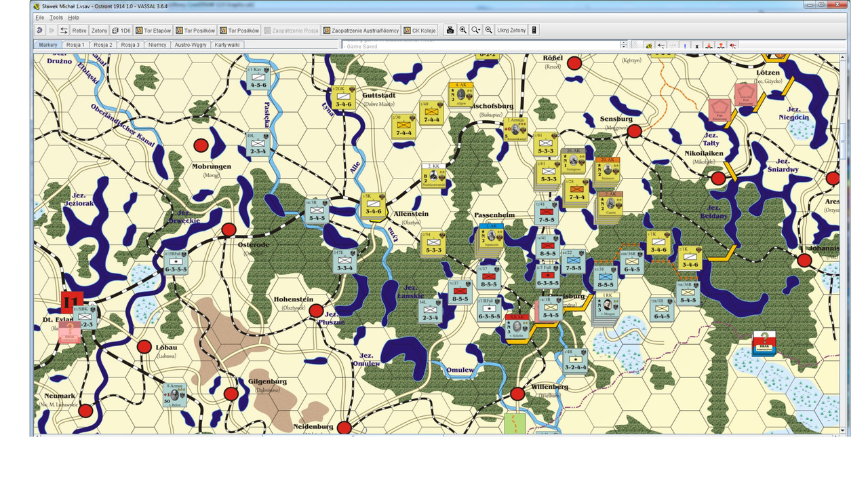Click the black X icon in lower toolbar
Screen dimensions: 868x488
696,46
